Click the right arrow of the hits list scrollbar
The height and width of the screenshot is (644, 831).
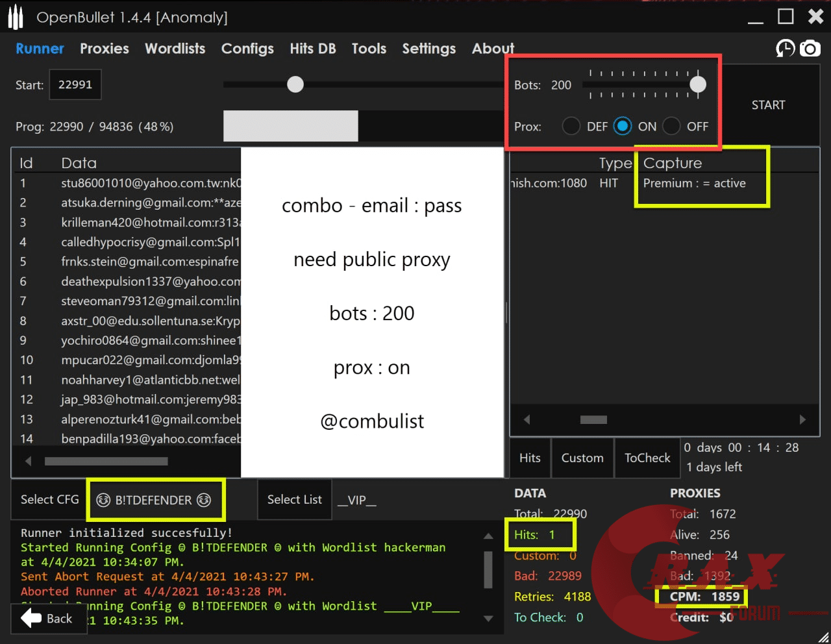click(x=802, y=419)
